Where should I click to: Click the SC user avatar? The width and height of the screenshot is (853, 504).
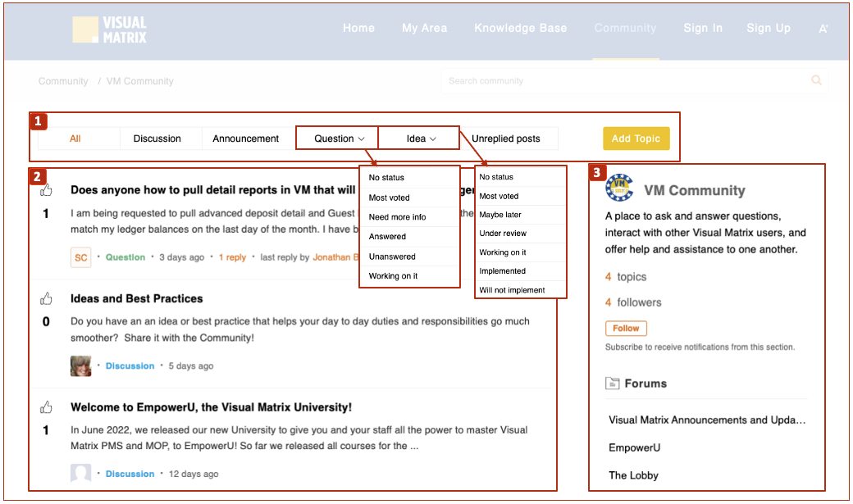tap(80, 257)
